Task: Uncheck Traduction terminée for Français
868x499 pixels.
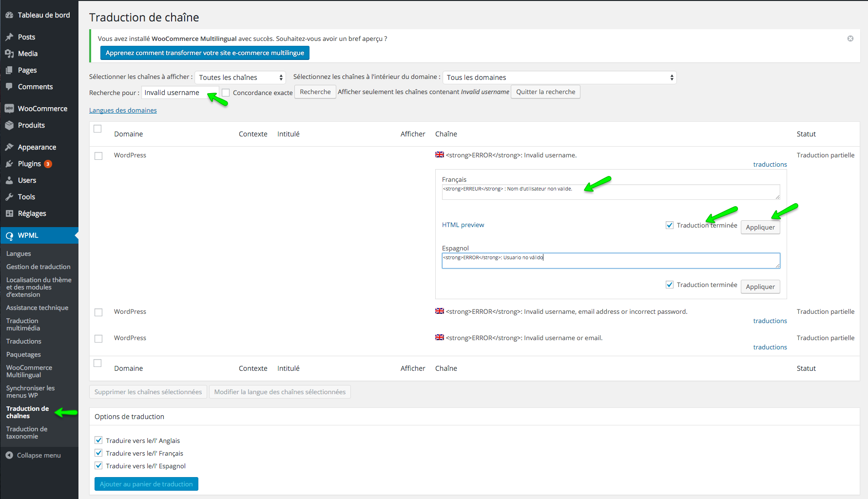Action: (x=670, y=225)
